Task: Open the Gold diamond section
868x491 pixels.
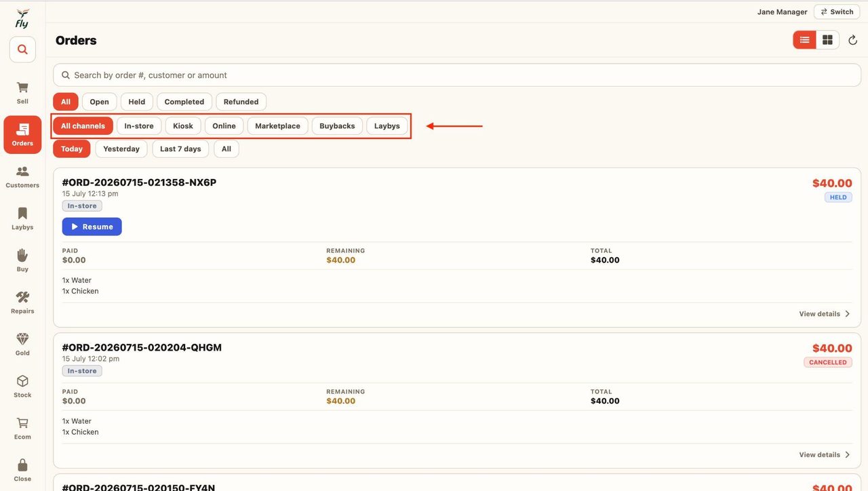Action: pyautogui.click(x=22, y=345)
